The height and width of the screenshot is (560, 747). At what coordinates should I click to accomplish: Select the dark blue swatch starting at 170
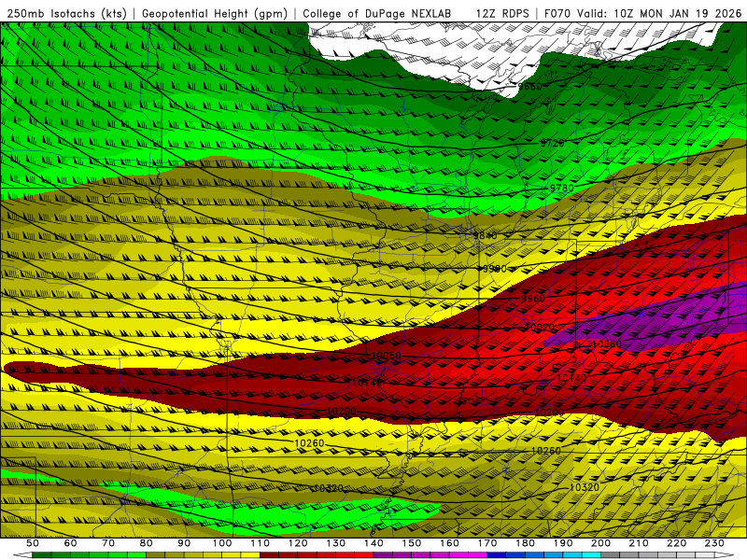click(497, 555)
